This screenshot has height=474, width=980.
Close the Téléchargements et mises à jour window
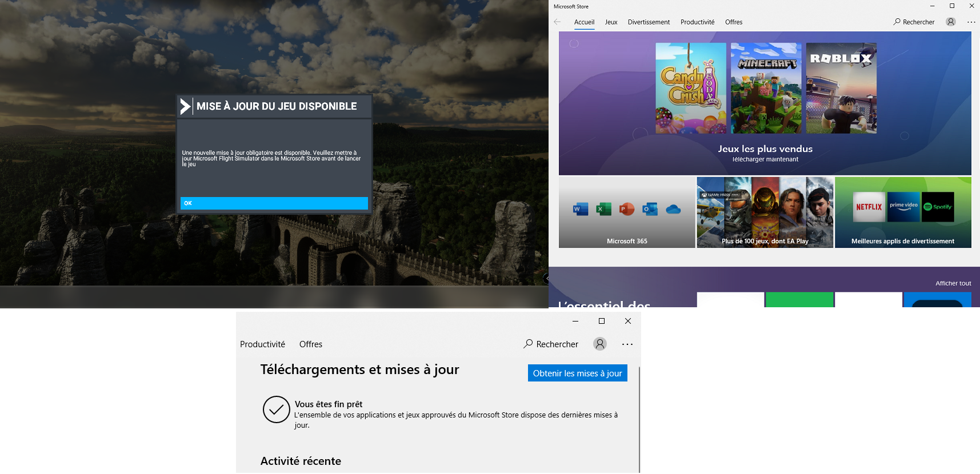[628, 321]
